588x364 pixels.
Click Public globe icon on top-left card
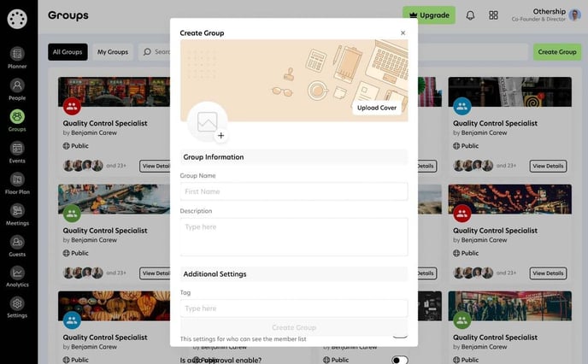[67, 146]
